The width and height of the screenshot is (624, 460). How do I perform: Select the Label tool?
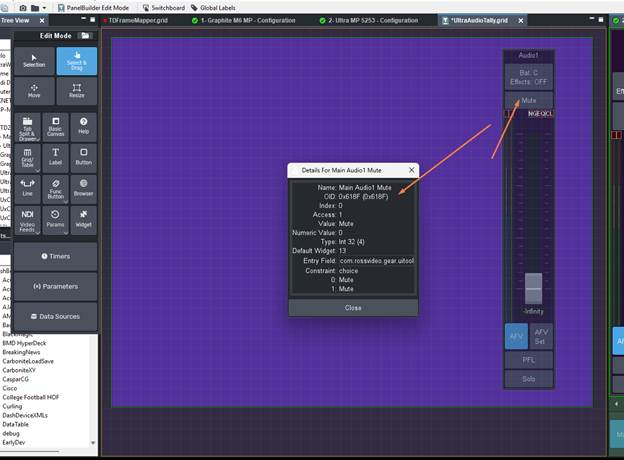coord(55,158)
